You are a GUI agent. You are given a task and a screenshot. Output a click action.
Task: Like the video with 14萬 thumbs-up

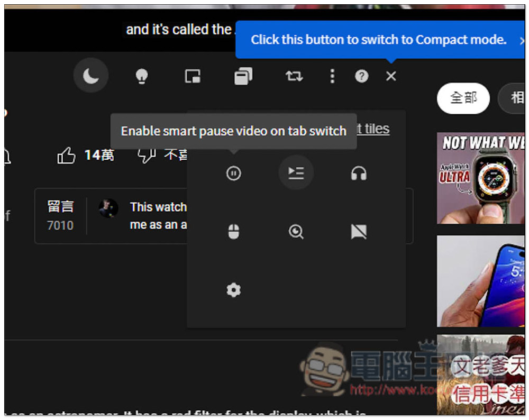pyautogui.click(x=85, y=155)
